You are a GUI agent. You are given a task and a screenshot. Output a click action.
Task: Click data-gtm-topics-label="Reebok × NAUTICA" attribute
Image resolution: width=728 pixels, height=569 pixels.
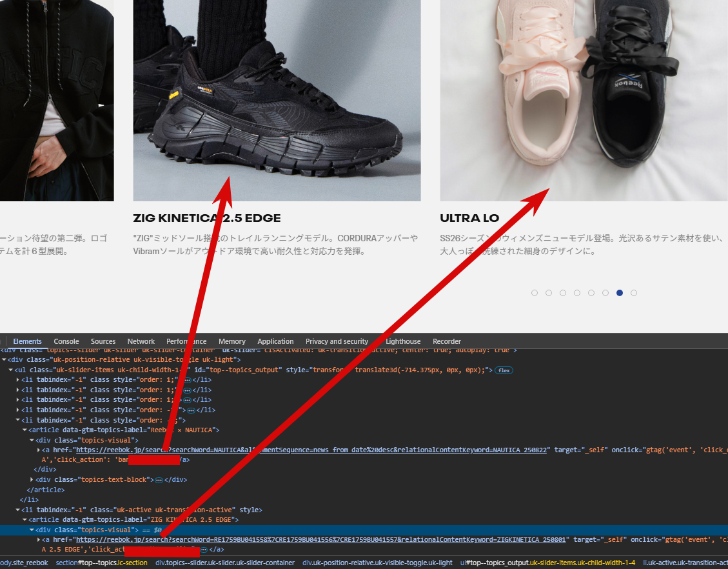141,430
